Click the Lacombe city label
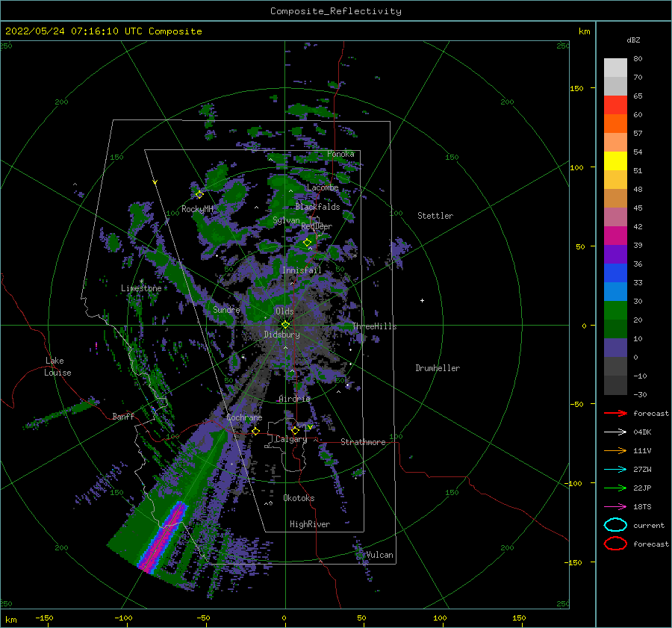Image resolution: width=672 pixels, height=628 pixels. (x=323, y=187)
